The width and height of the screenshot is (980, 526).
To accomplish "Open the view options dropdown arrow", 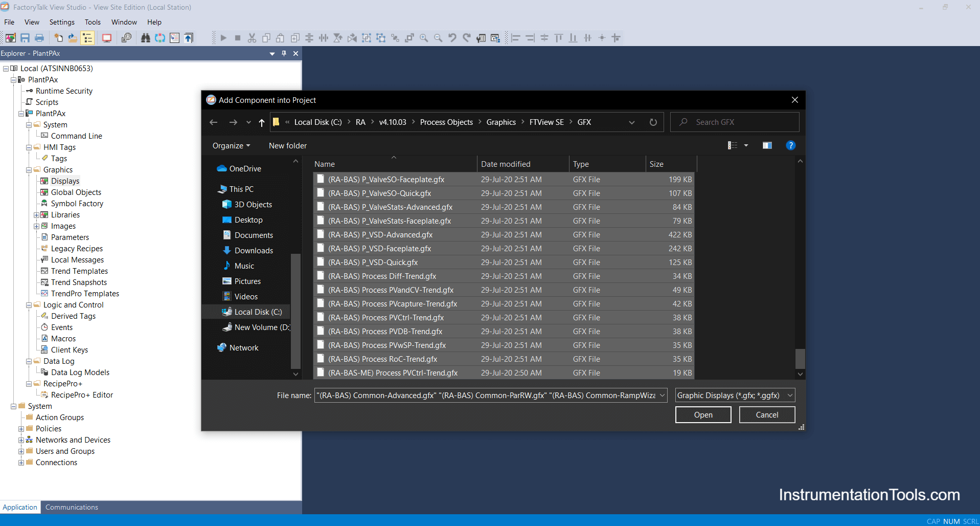I will (746, 145).
